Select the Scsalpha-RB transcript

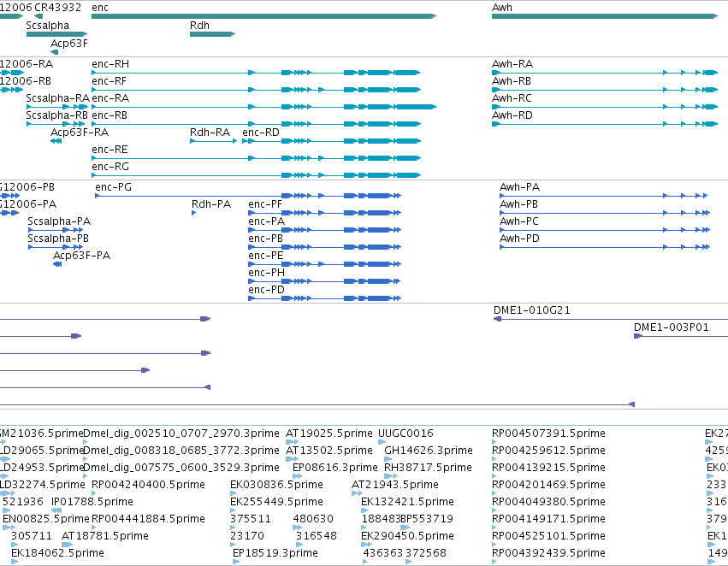point(56,124)
